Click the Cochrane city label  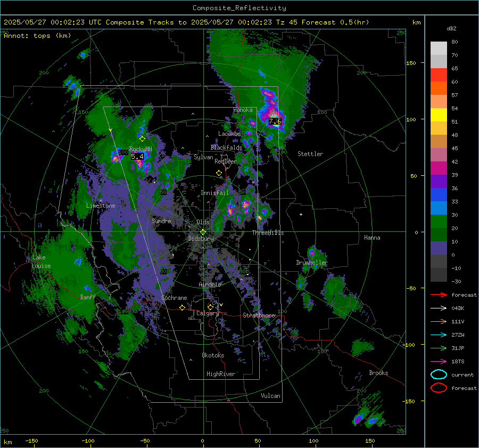[x=174, y=298]
